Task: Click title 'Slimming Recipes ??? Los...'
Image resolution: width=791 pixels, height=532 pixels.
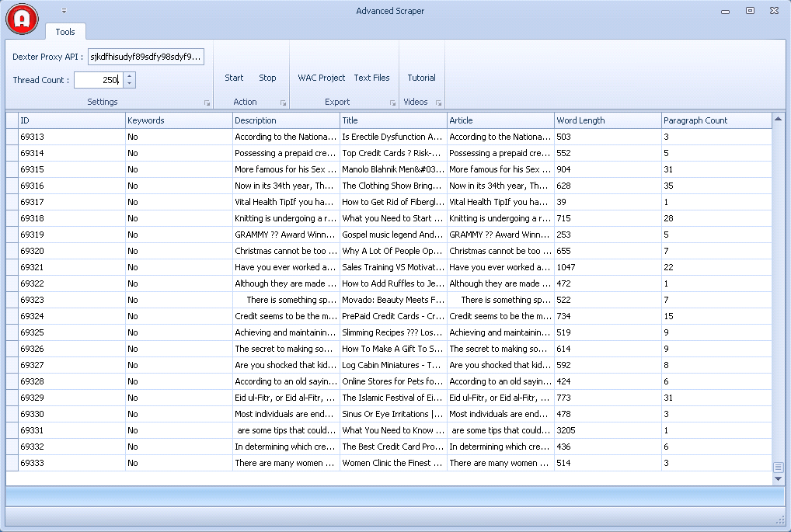Action: (x=393, y=332)
